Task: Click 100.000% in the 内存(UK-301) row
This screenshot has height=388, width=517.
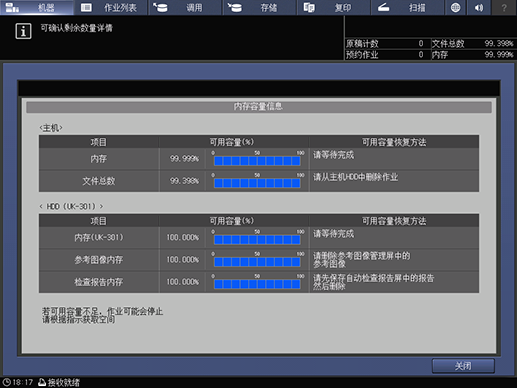Action: click(183, 237)
